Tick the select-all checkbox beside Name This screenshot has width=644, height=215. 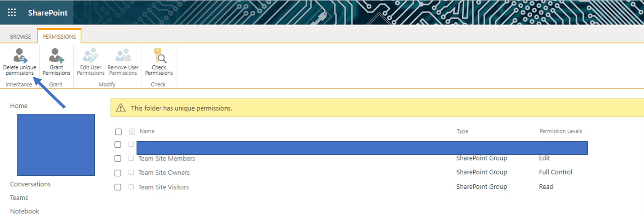tap(118, 132)
